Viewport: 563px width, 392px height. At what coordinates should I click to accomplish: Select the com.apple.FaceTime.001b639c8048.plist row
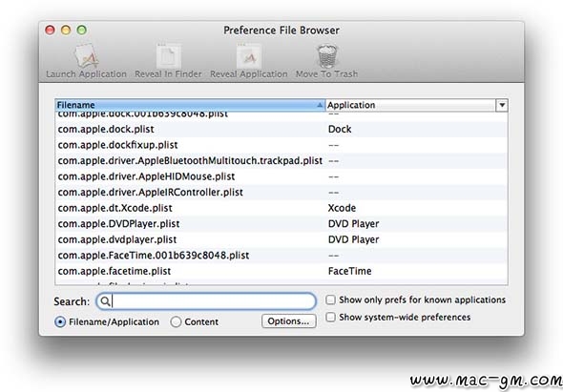(281, 256)
